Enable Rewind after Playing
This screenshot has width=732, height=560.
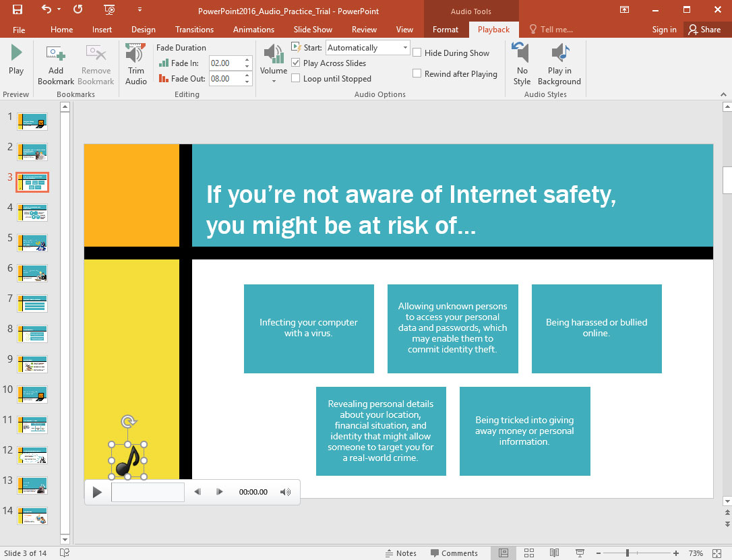click(x=417, y=73)
